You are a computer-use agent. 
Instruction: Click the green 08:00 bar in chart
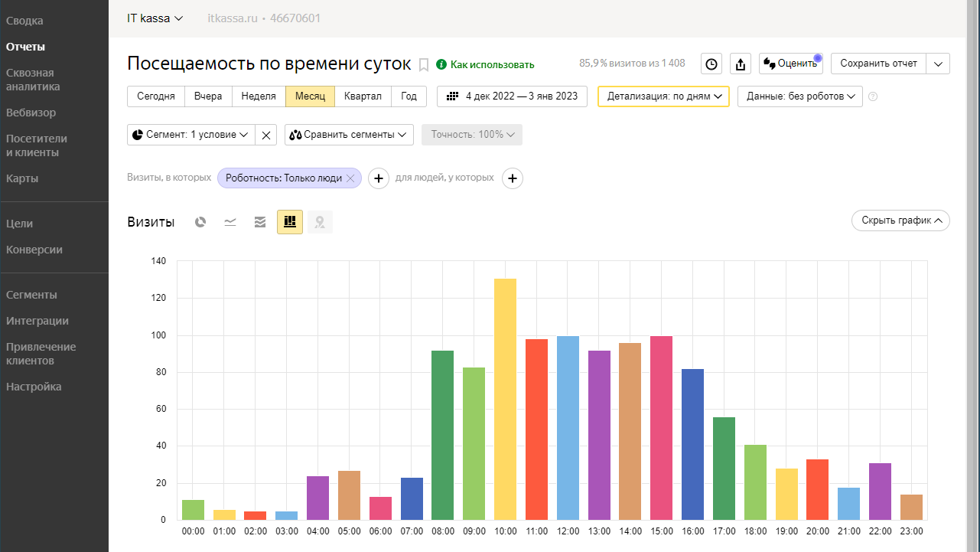443,435
